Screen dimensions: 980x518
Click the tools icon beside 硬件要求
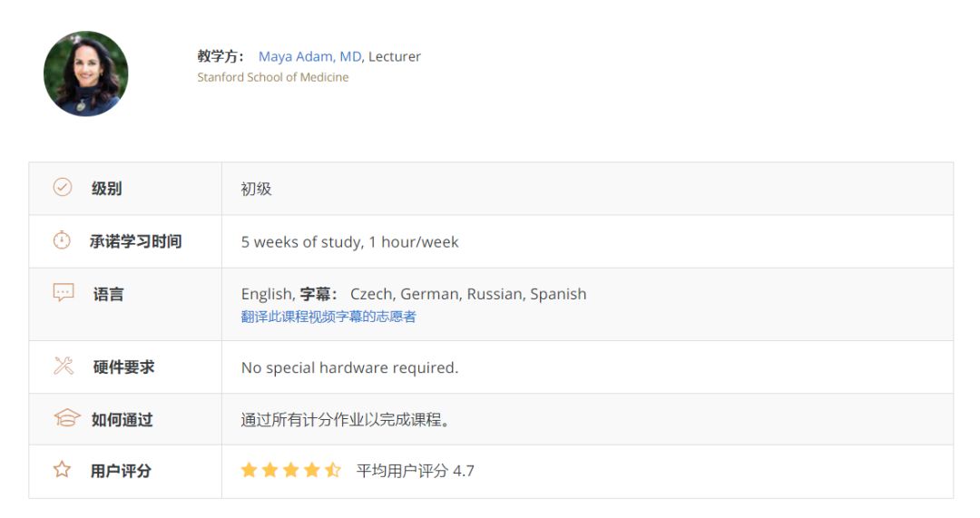click(x=64, y=366)
